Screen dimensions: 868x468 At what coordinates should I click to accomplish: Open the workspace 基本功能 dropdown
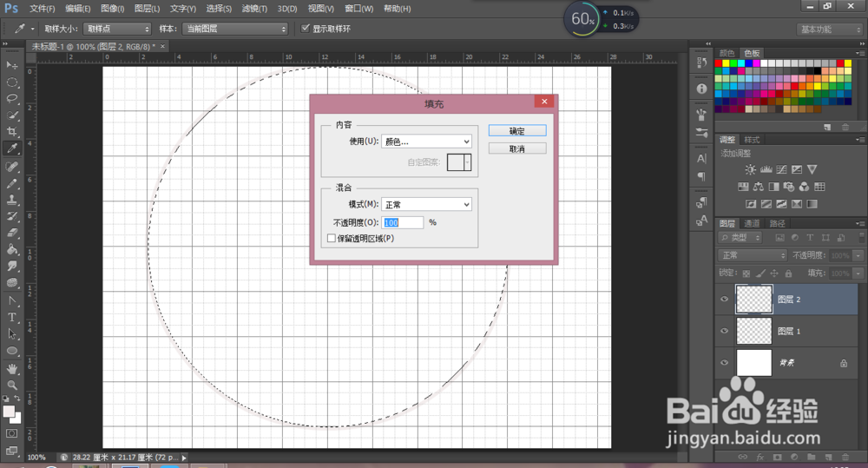830,30
